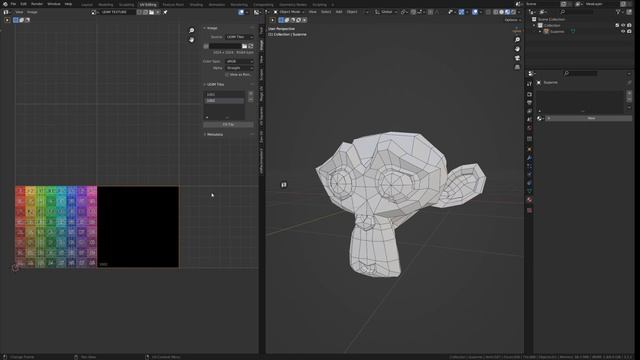Click the viewport pan hand icon

(517, 49)
